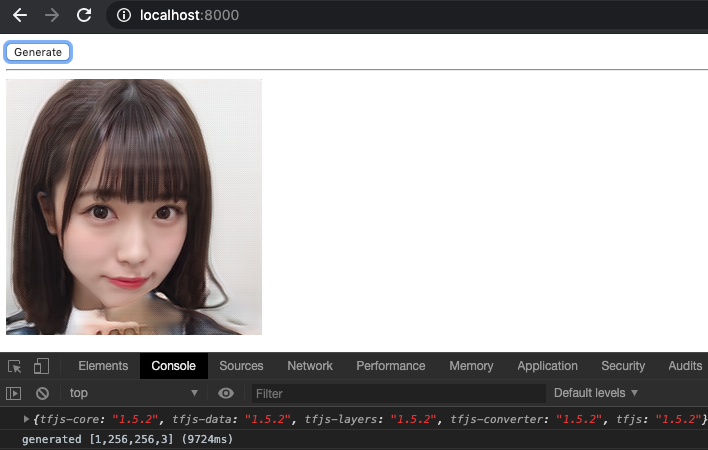Open the Default levels dropdown
Image resolution: width=708 pixels, height=450 pixels.
click(x=596, y=393)
